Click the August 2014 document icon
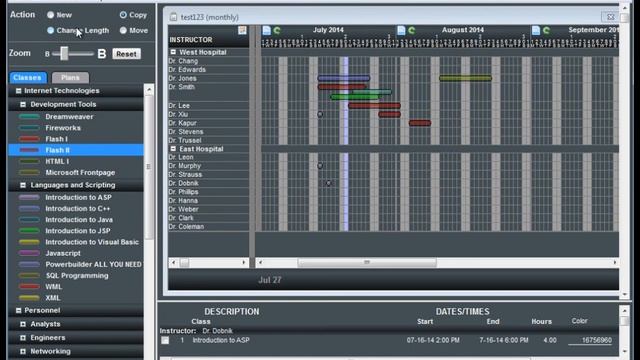This screenshot has height=360, width=640. 401,30
